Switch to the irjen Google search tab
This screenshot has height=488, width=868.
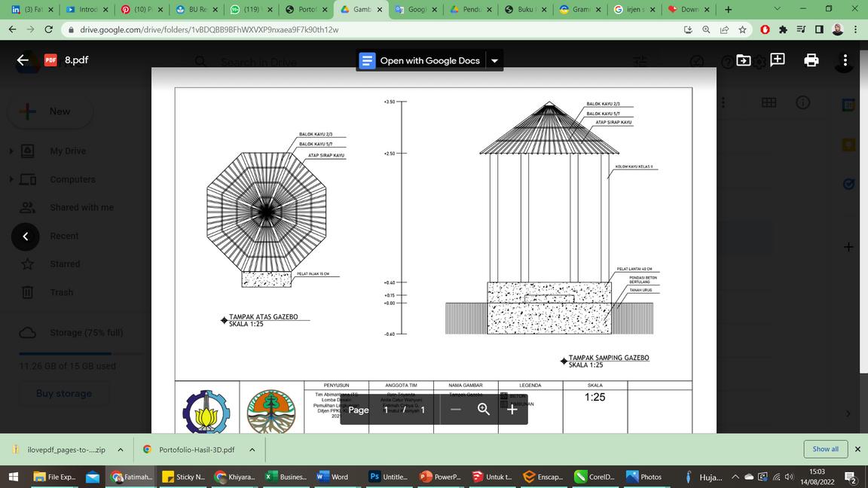(x=635, y=9)
